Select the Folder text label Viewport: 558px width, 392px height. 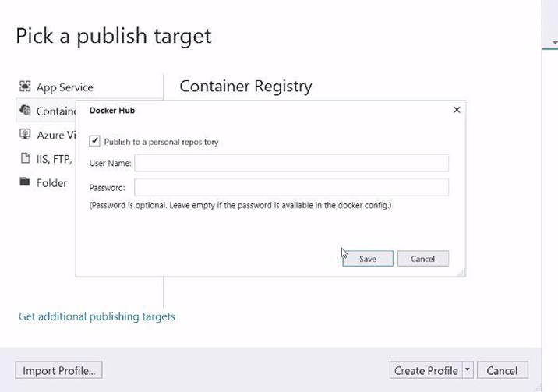coord(52,183)
